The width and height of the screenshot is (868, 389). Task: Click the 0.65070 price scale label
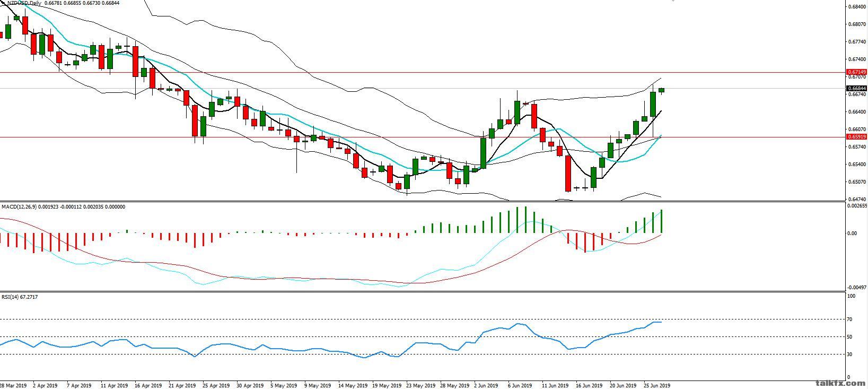pyautogui.click(x=857, y=182)
